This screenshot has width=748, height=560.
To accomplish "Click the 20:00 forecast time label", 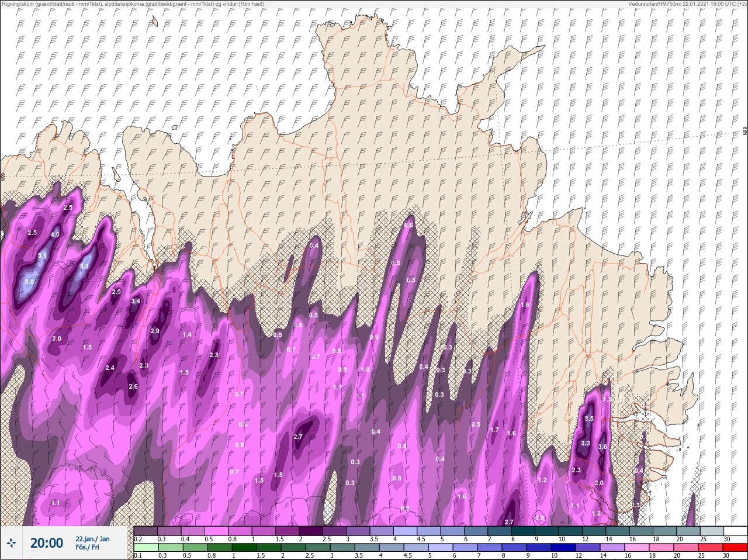I will coord(47,543).
